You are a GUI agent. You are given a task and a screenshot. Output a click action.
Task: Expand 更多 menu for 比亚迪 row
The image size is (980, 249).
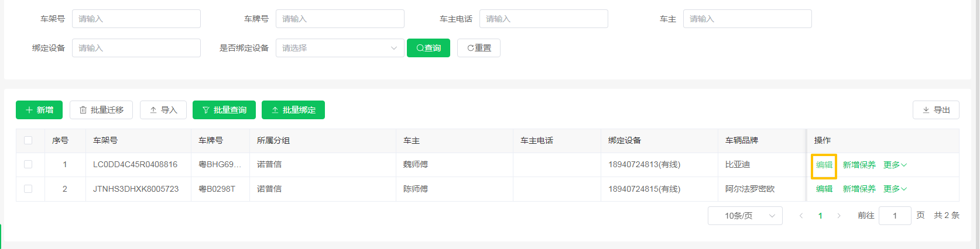pos(895,165)
